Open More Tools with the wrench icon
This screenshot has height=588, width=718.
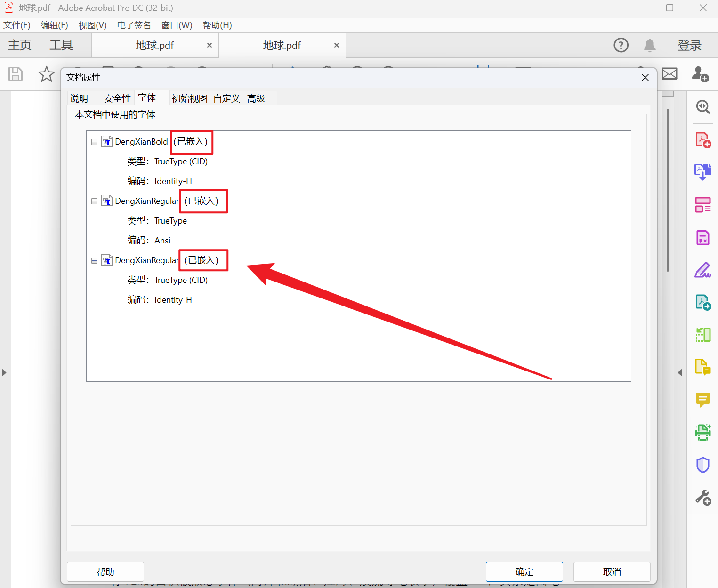[x=702, y=497]
